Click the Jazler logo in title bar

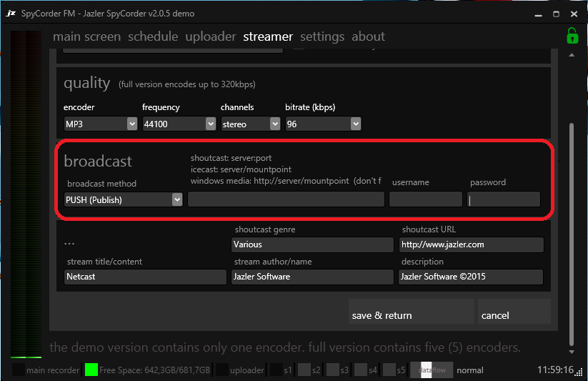(x=11, y=14)
